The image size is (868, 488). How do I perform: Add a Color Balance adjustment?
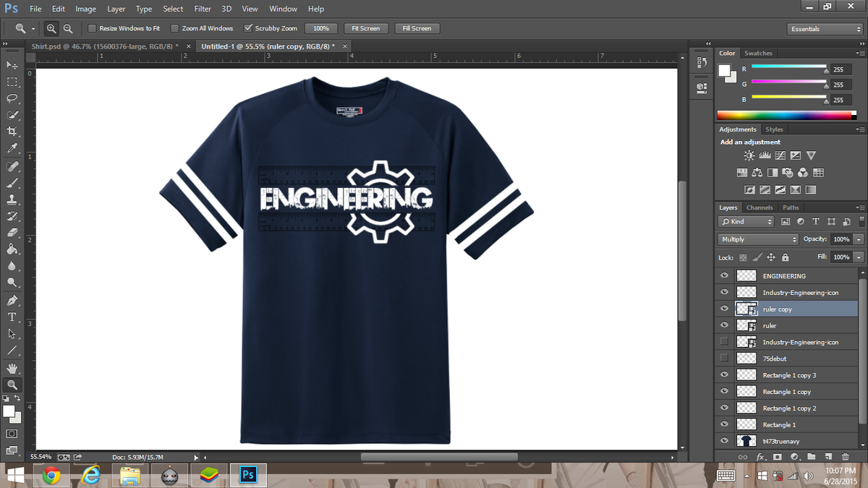[757, 173]
